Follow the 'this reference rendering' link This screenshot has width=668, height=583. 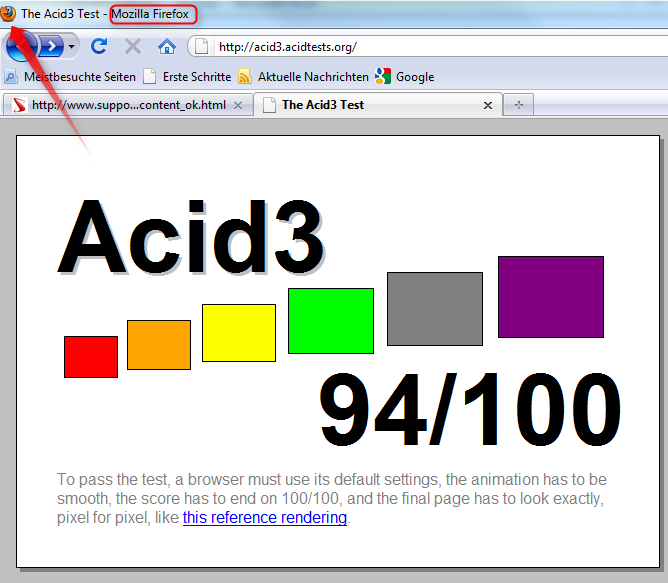click(x=265, y=517)
